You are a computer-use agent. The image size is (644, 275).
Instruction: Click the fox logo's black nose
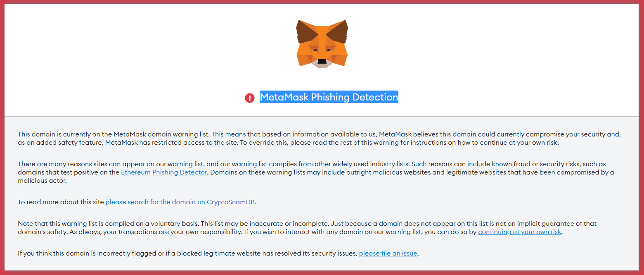(x=322, y=62)
